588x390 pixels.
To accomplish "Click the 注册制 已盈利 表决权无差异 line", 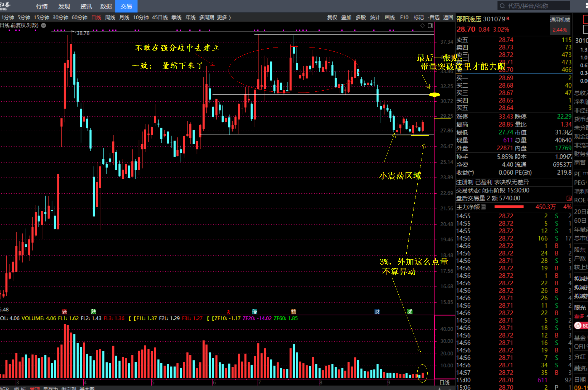I will (492, 182).
